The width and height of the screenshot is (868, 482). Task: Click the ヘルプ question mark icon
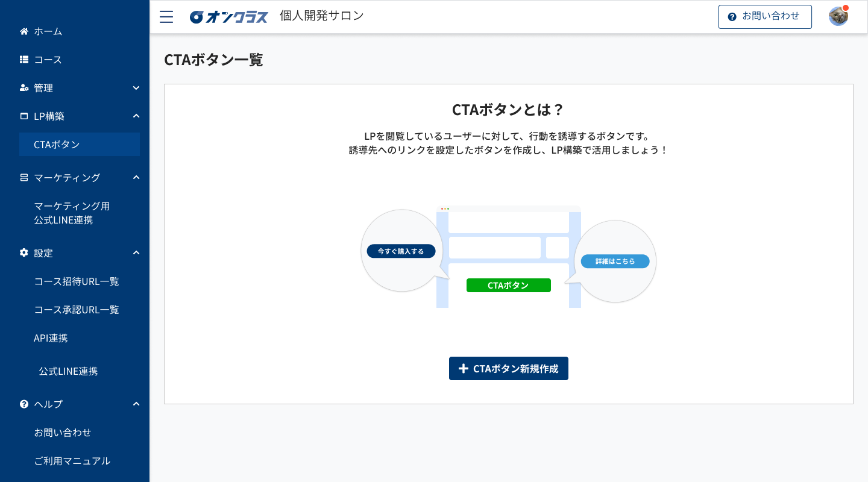coord(24,404)
